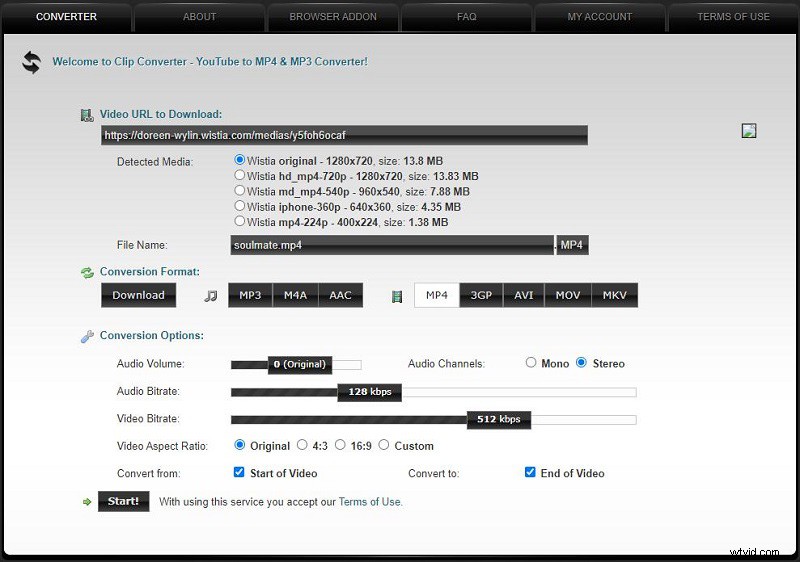The width and height of the screenshot is (800, 562).
Task: Choose Mono audio channel
Action: (531, 363)
